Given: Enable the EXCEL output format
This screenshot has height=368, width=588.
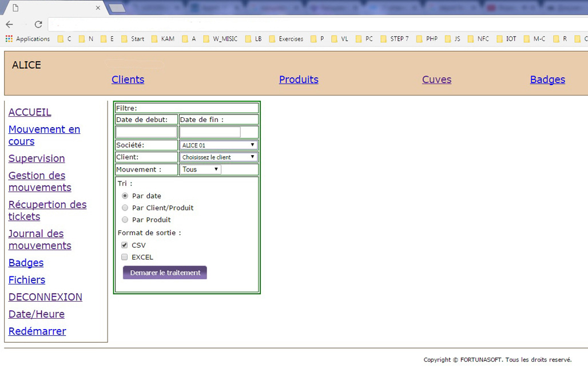Looking at the screenshot, I should [124, 257].
